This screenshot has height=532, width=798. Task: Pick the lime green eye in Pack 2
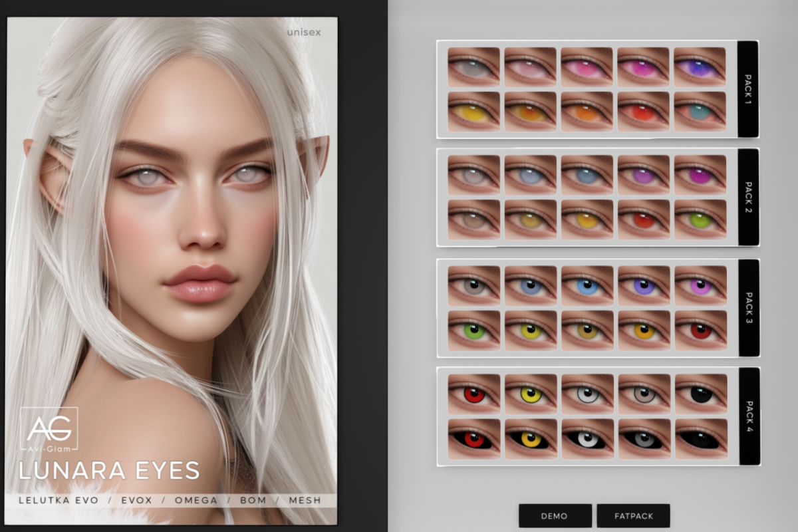[x=700, y=219]
